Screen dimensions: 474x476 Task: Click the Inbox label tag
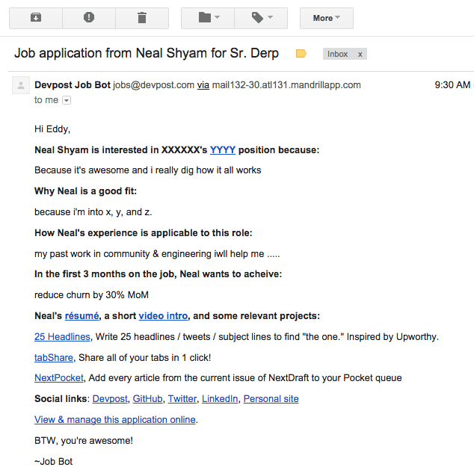pyautogui.click(x=337, y=54)
